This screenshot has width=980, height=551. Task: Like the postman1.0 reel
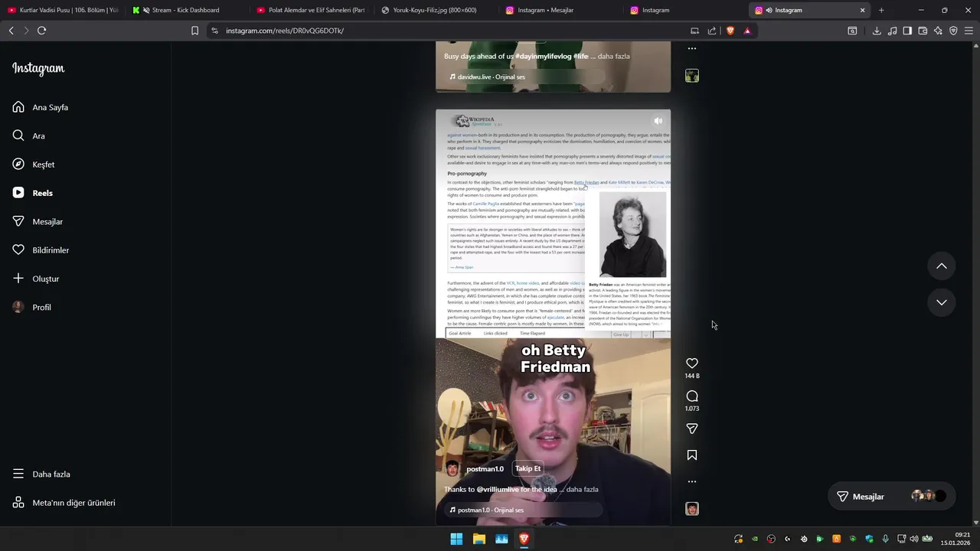coord(692,364)
